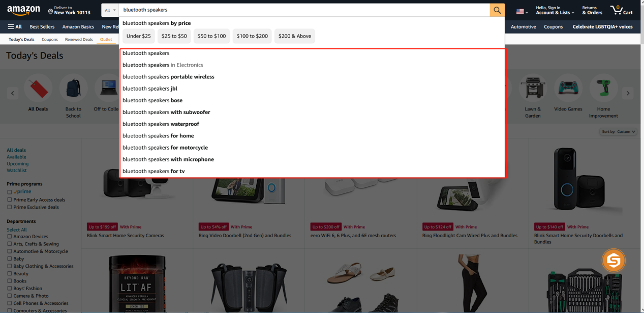Filter price $200 & Above

[295, 36]
